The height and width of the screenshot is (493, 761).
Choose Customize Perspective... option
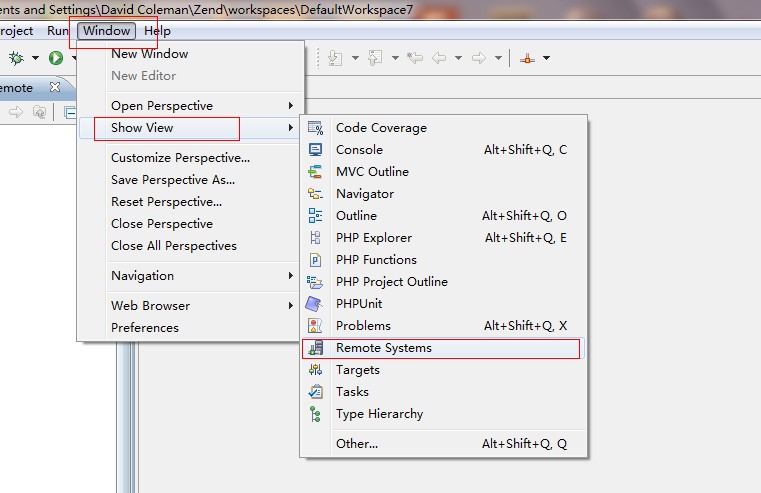click(189, 158)
